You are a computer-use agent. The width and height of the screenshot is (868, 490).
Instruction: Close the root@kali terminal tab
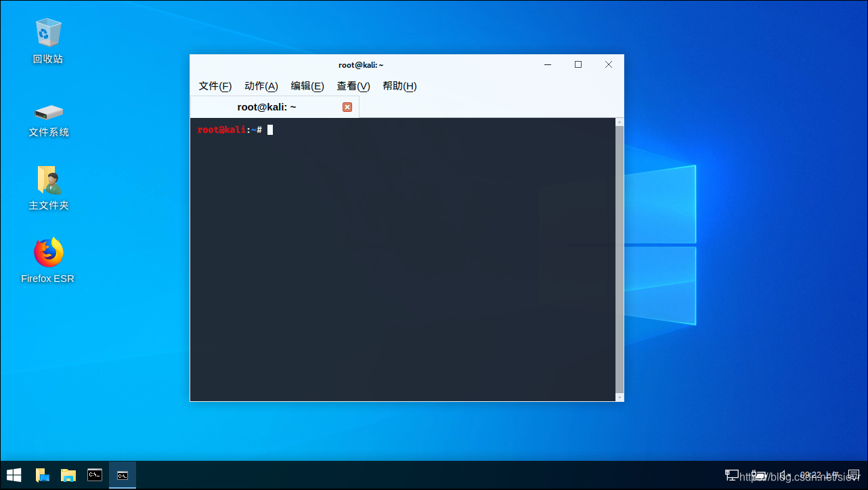(347, 107)
